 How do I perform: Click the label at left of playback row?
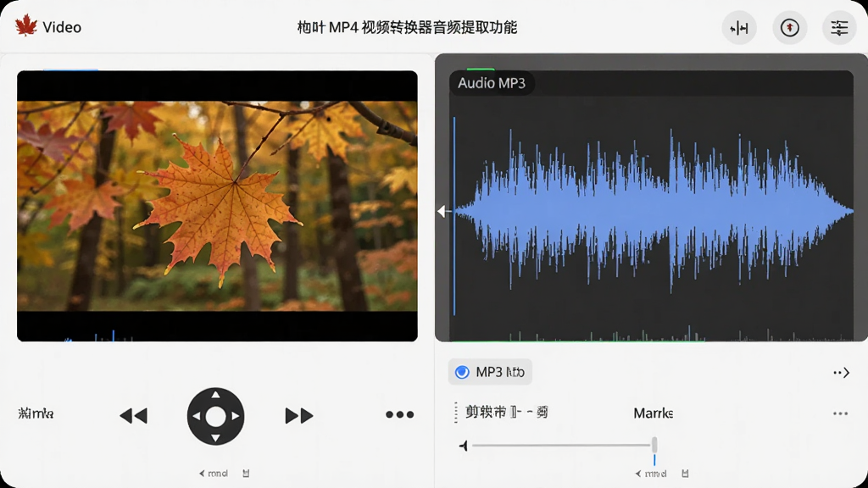click(36, 413)
